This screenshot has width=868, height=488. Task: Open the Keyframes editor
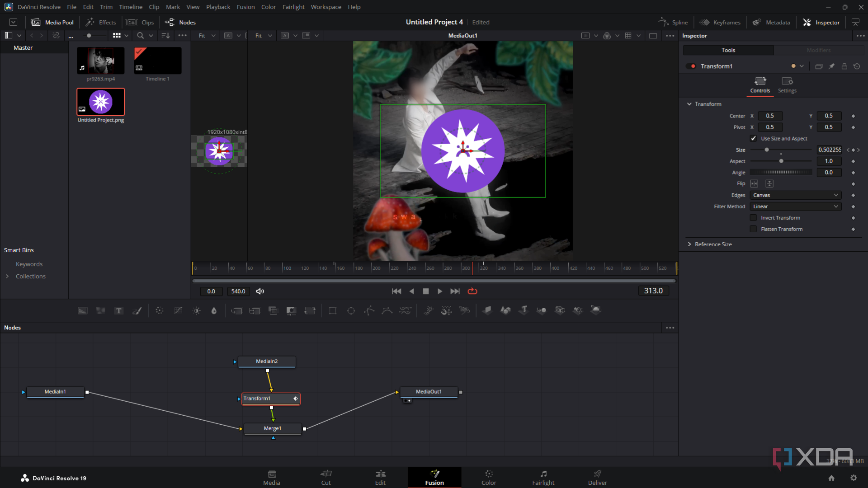pyautogui.click(x=720, y=22)
